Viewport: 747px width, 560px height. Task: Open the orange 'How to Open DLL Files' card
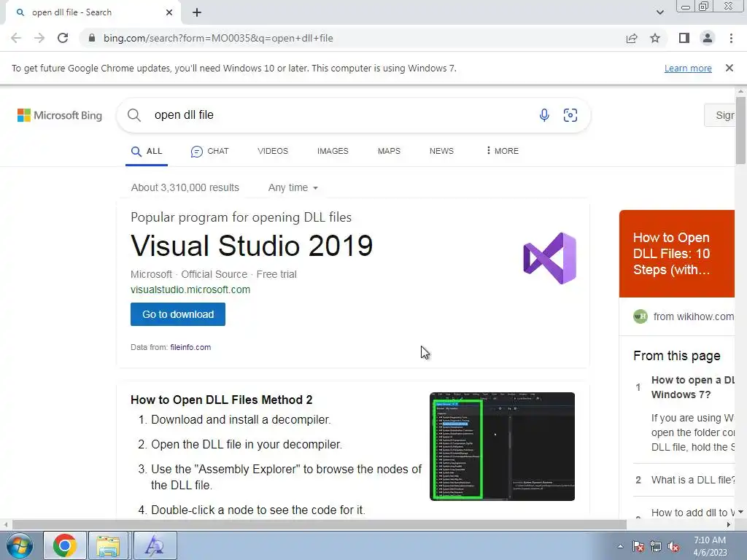pos(676,254)
